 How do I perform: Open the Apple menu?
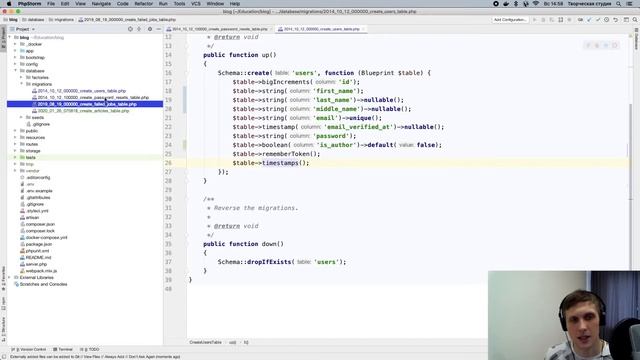(x=9, y=4)
